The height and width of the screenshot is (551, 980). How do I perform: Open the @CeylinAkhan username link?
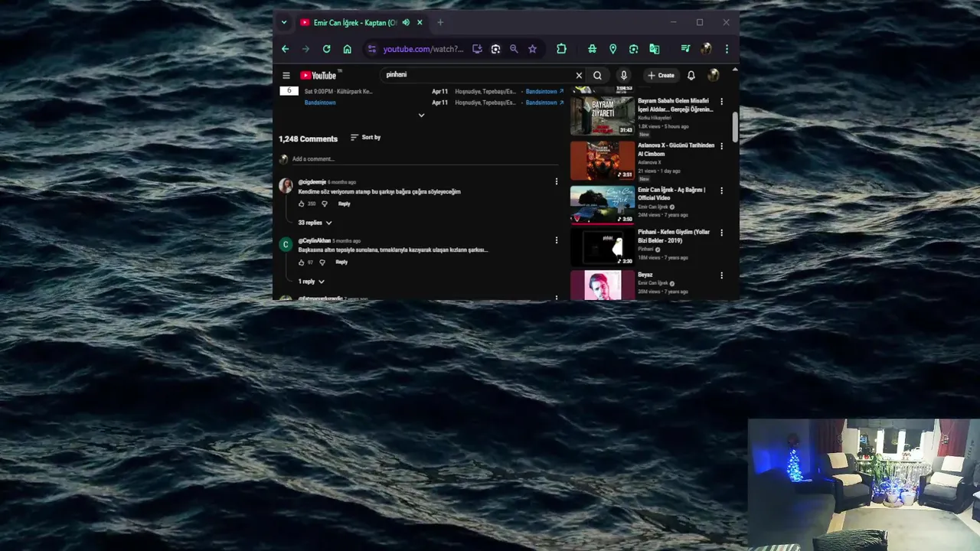[x=315, y=241]
